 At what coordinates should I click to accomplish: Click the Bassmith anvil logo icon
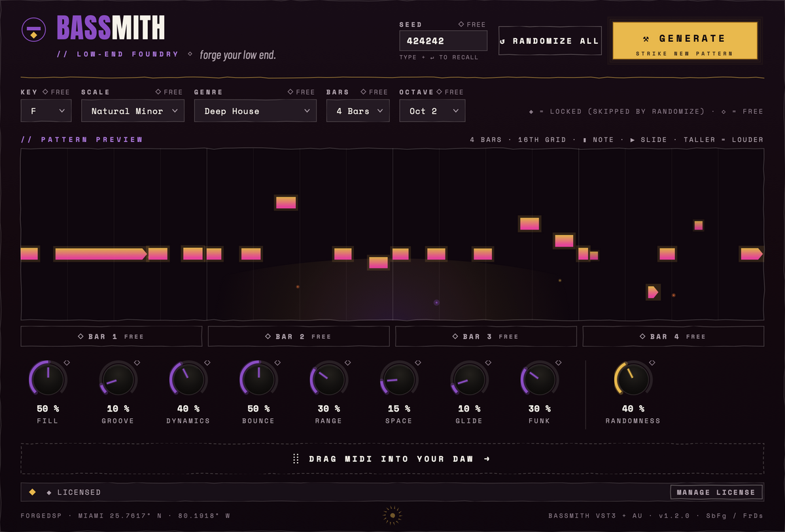click(33, 29)
